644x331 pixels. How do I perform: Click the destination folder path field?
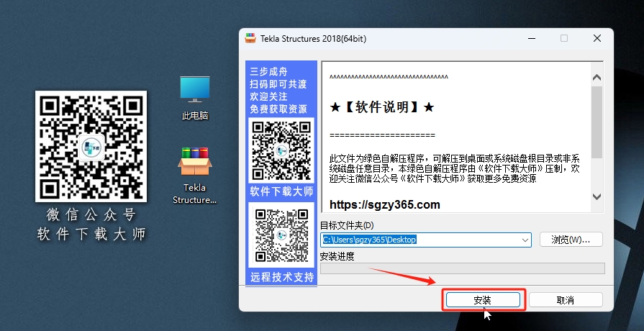pos(425,240)
